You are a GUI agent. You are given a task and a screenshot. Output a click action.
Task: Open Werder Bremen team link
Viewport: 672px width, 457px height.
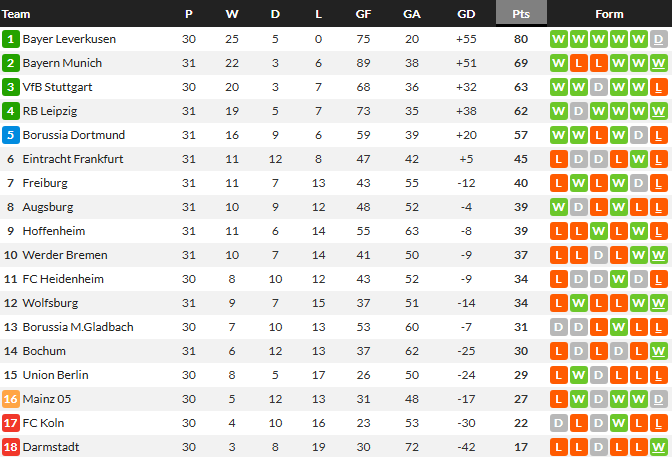point(63,255)
